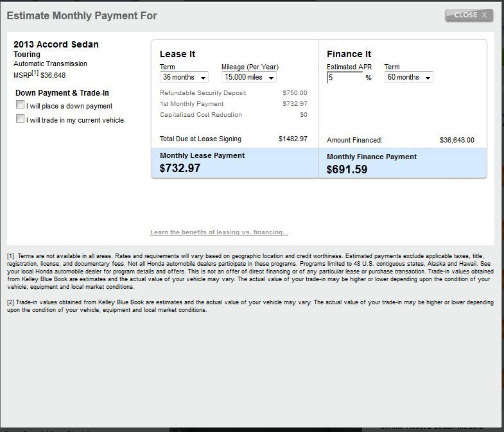The width and height of the screenshot is (504, 432).
Task: Click the MSRP [1] footnote superscript
Action: 35,73
